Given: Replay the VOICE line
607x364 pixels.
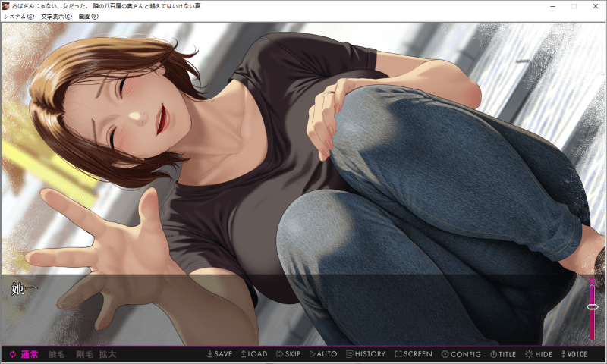Looking at the screenshot, I should [x=574, y=354].
